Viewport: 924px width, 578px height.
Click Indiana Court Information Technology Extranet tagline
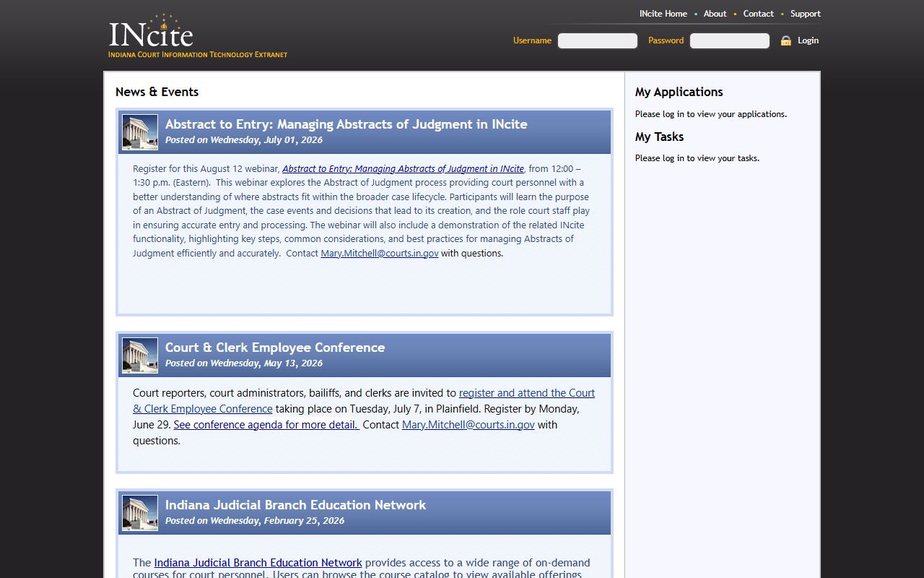[198, 55]
